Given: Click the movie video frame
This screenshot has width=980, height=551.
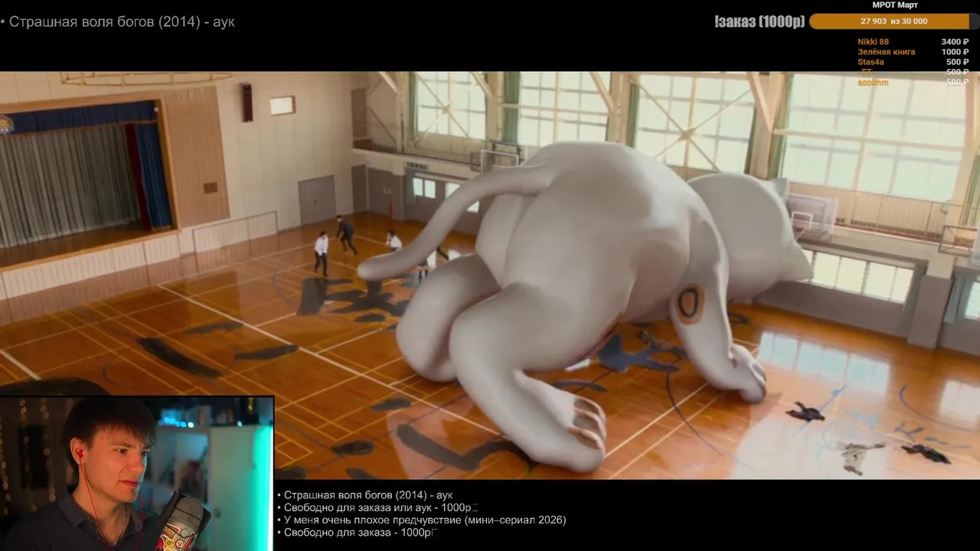Looking at the screenshot, I should pyautogui.click(x=490, y=275).
